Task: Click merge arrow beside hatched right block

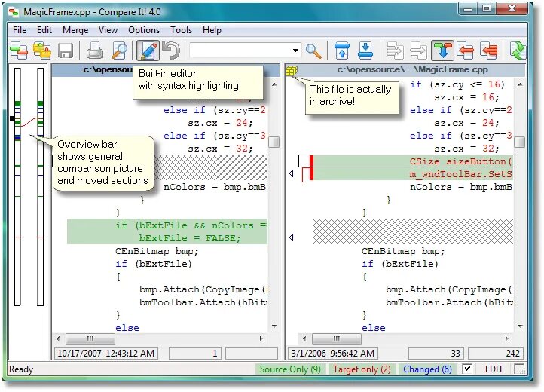Action: coord(291,237)
